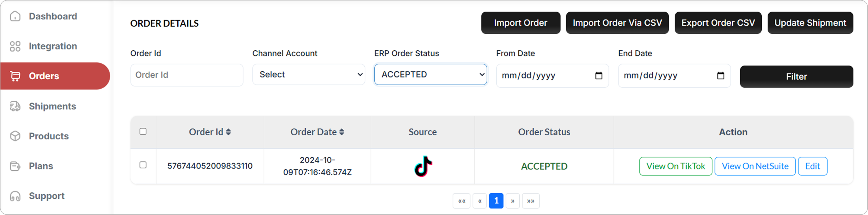Click the Integration grid icon

pos(15,46)
